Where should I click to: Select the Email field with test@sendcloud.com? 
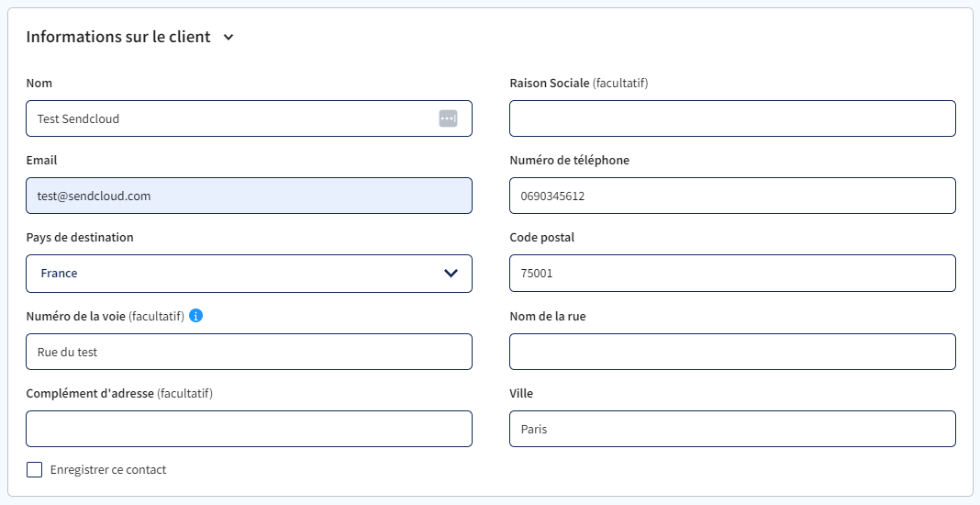[249, 196]
